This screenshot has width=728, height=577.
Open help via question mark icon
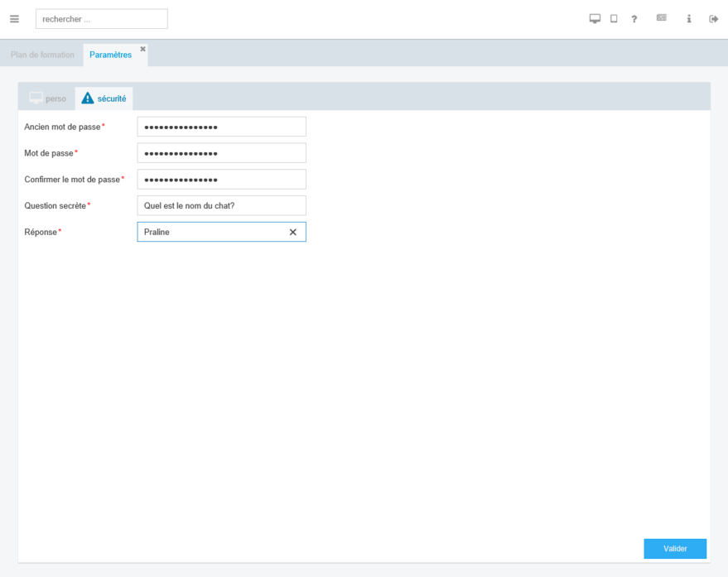[x=634, y=19]
